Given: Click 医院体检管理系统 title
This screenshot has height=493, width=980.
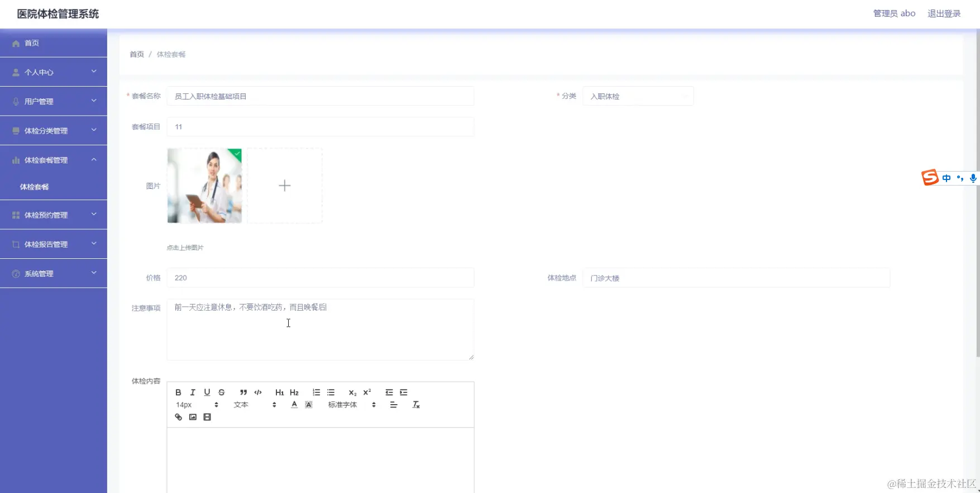Looking at the screenshot, I should (x=58, y=14).
